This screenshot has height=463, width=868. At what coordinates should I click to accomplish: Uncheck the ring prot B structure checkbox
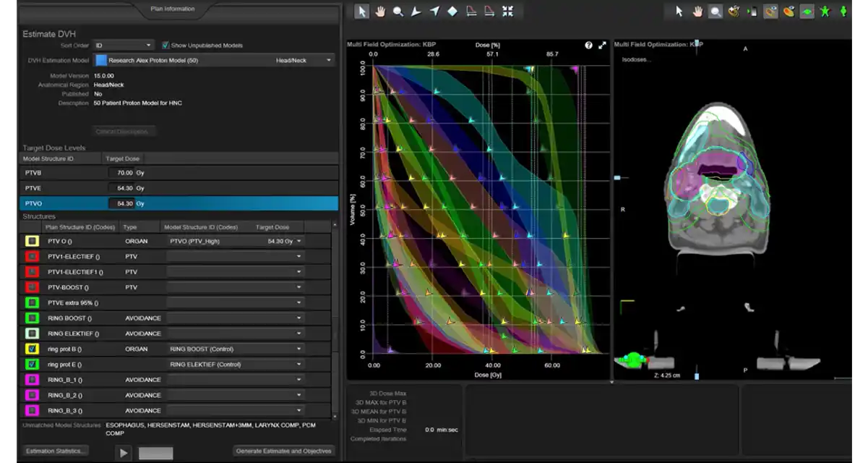click(x=32, y=349)
